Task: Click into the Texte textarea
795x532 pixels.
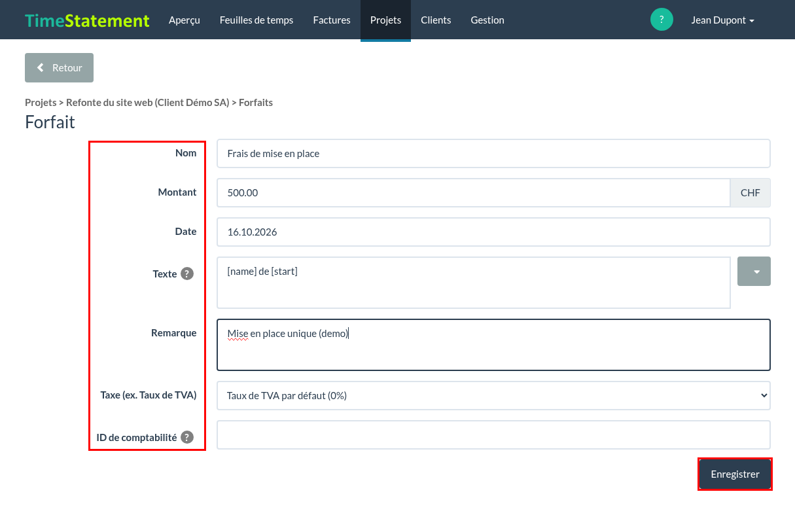Action: coord(473,282)
